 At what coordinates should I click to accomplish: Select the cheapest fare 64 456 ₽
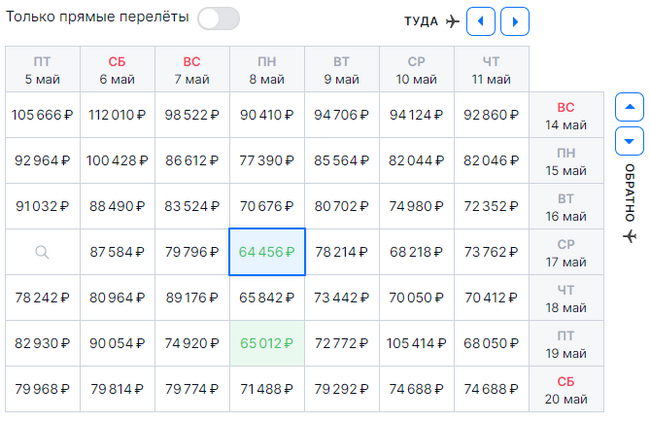pos(267,252)
